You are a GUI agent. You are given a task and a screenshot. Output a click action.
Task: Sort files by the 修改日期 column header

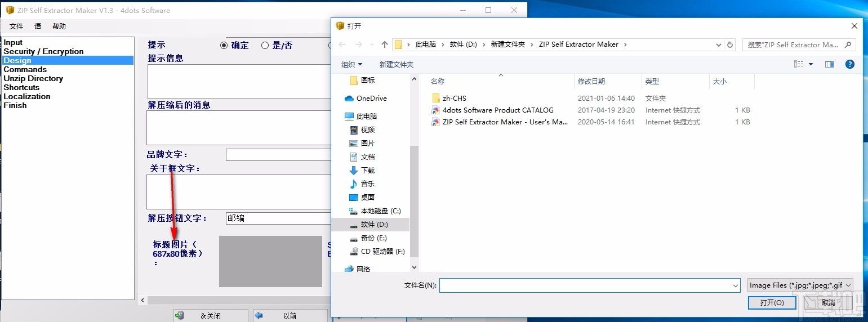(x=591, y=82)
